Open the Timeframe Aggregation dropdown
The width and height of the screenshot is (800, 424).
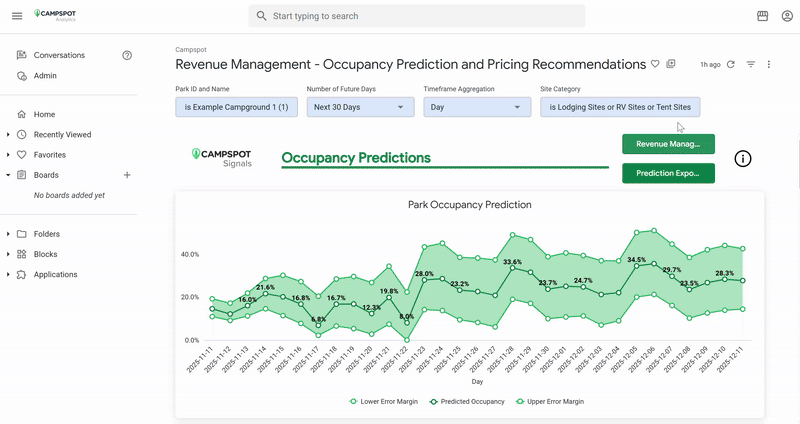coord(477,107)
